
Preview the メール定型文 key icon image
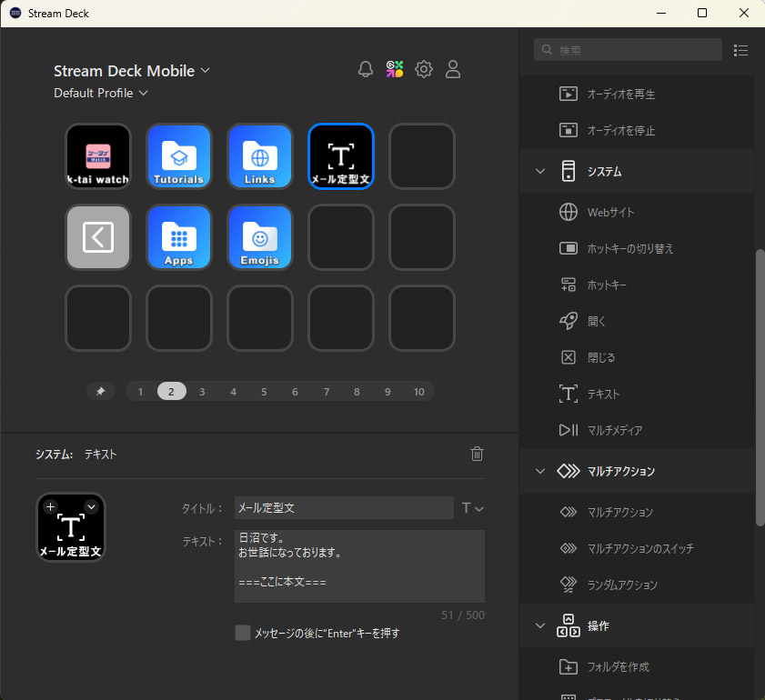[x=71, y=527]
